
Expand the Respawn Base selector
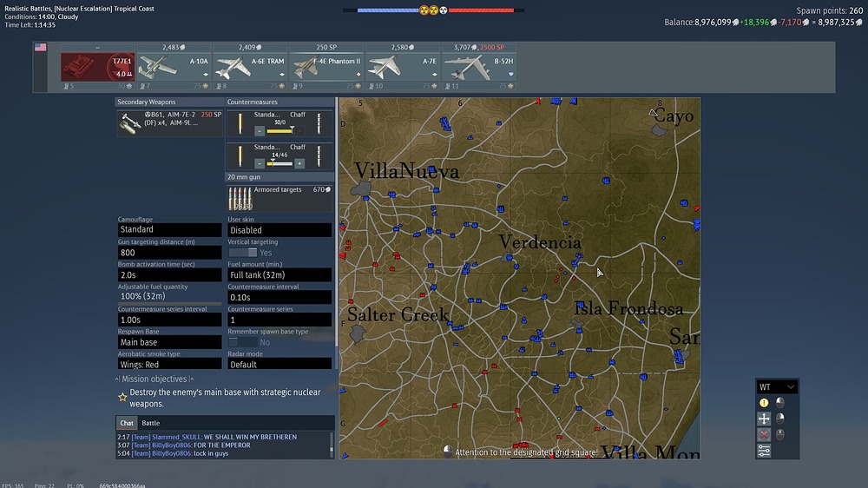coord(169,342)
